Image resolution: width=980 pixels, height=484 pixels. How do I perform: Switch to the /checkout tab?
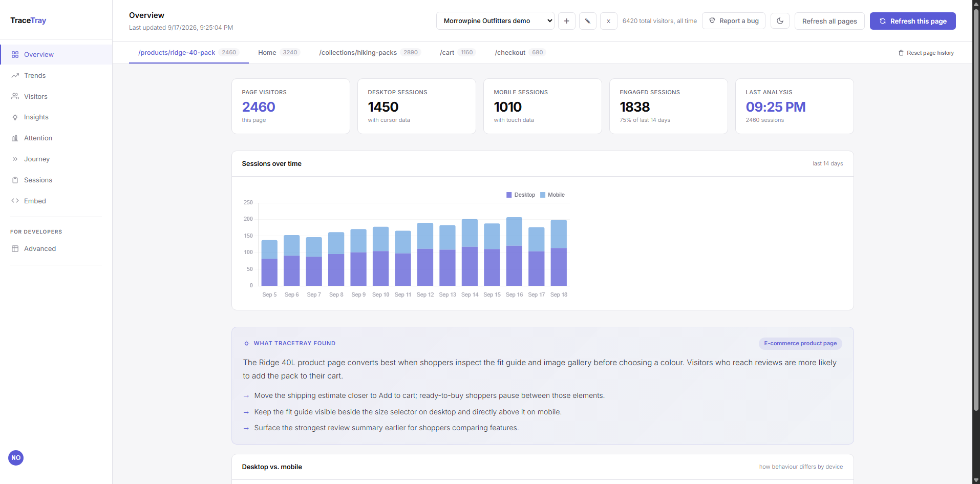[x=520, y=53]
